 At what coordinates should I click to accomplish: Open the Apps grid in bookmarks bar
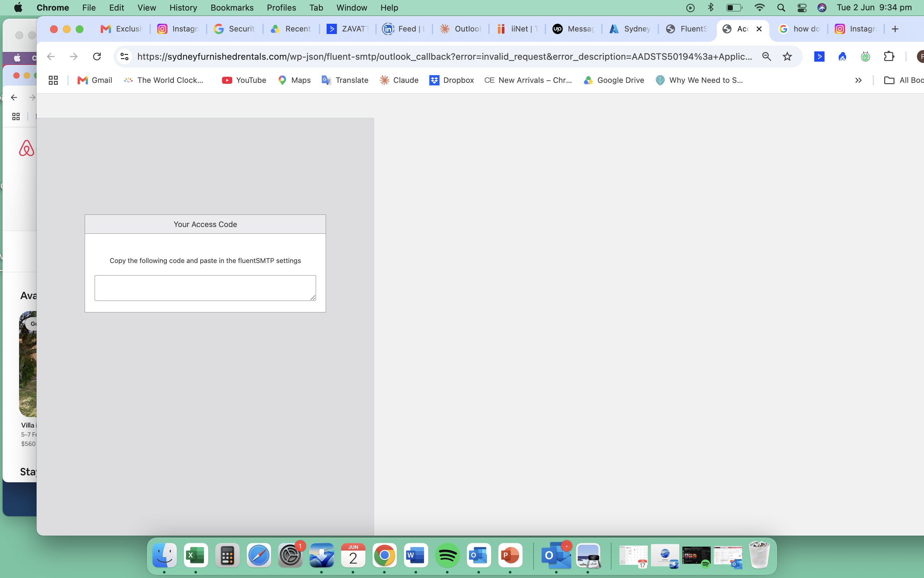tap(53, 80)
